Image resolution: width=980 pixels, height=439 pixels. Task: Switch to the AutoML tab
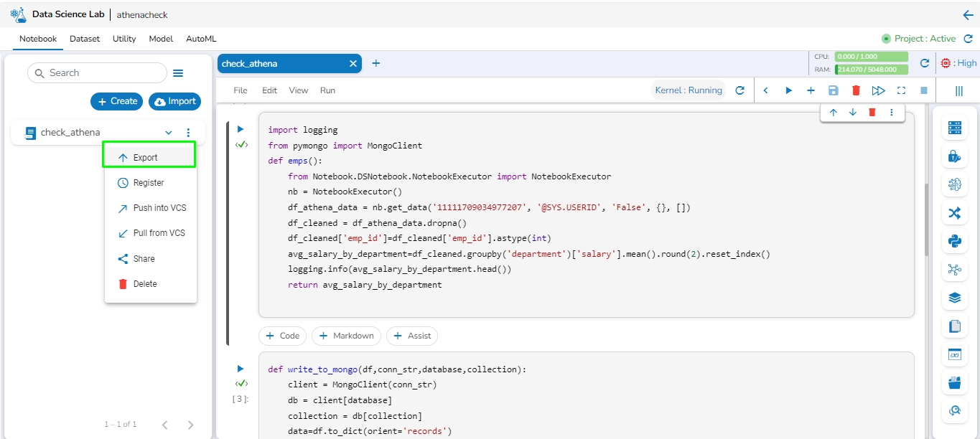[x=201, y=39]
